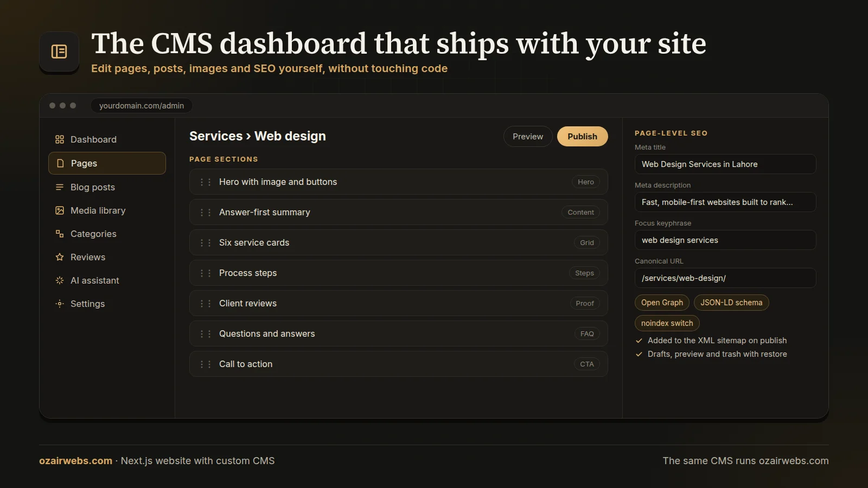This screenshot has height=488, width=868.
Task: Click drag handle beside Call to action
Action: (206, 364)
